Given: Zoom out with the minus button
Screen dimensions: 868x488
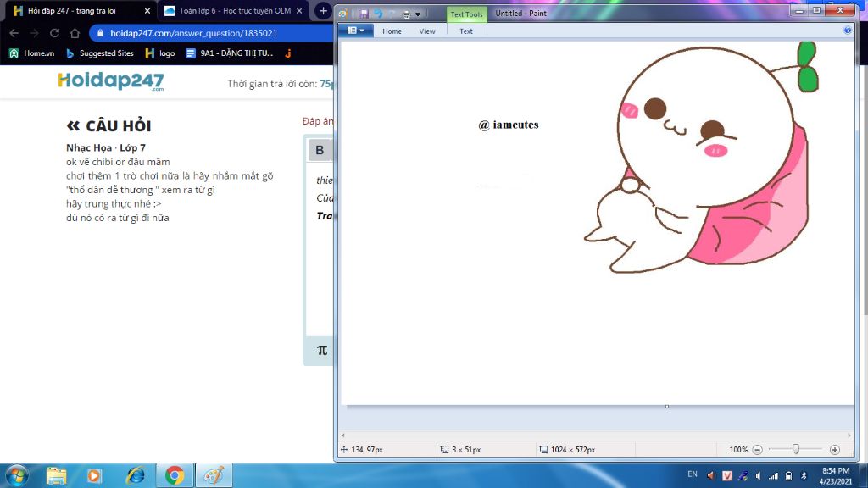Looking at the screenshot, I should [x=757, y=450].
